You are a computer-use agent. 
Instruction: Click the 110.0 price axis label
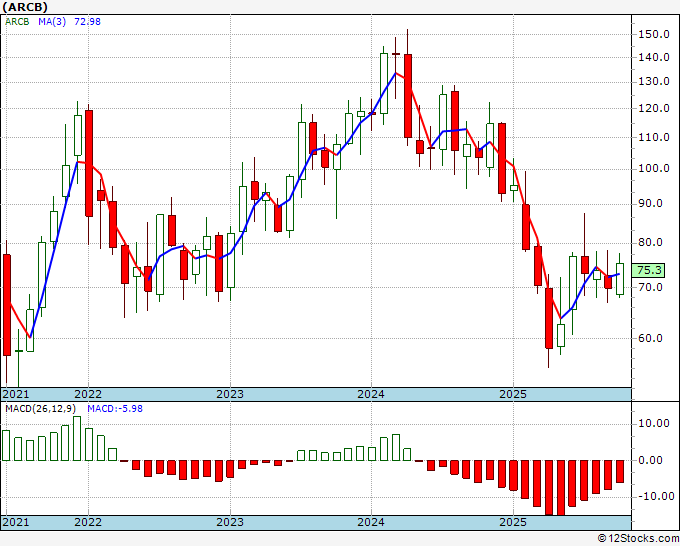(654, 137)
